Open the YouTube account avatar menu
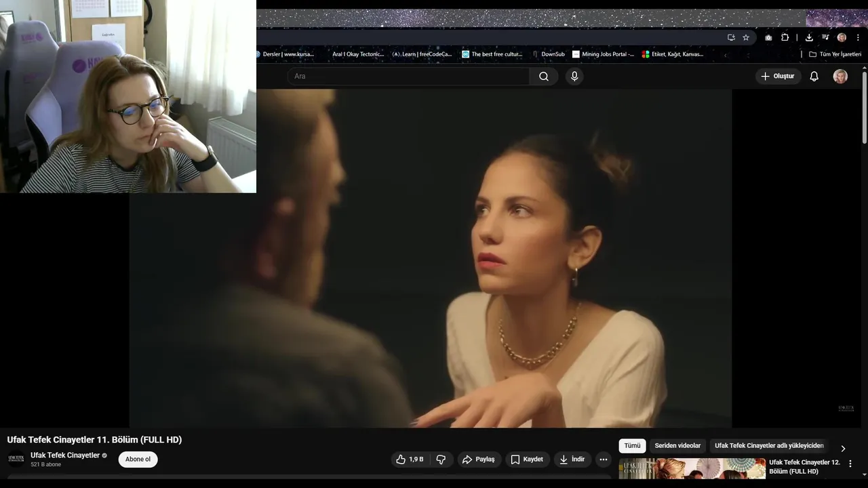 click(x=840, y=77)
